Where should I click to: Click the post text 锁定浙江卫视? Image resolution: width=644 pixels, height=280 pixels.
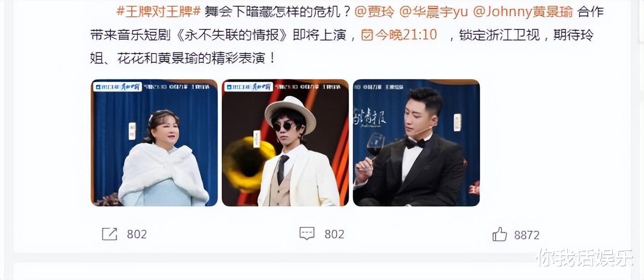coord(499,35)
